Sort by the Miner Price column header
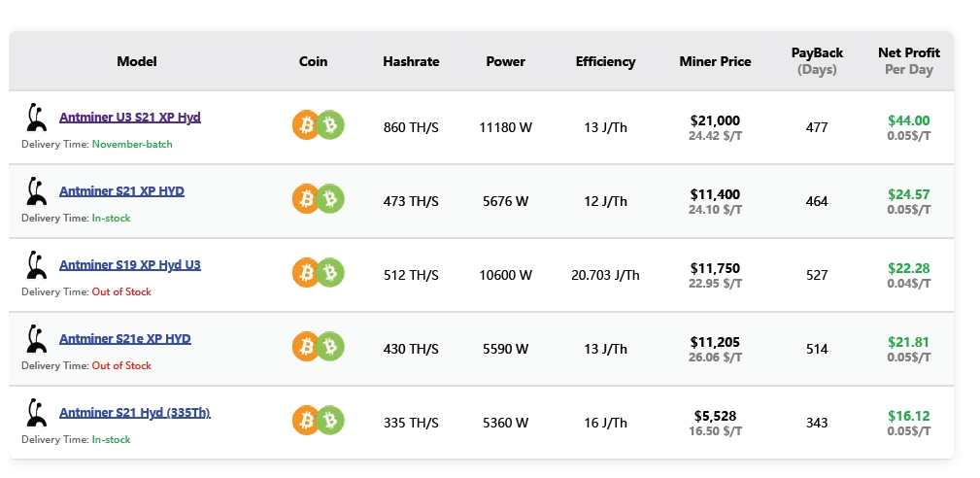Viewport: 980px width, 478px height. [715, 61]
